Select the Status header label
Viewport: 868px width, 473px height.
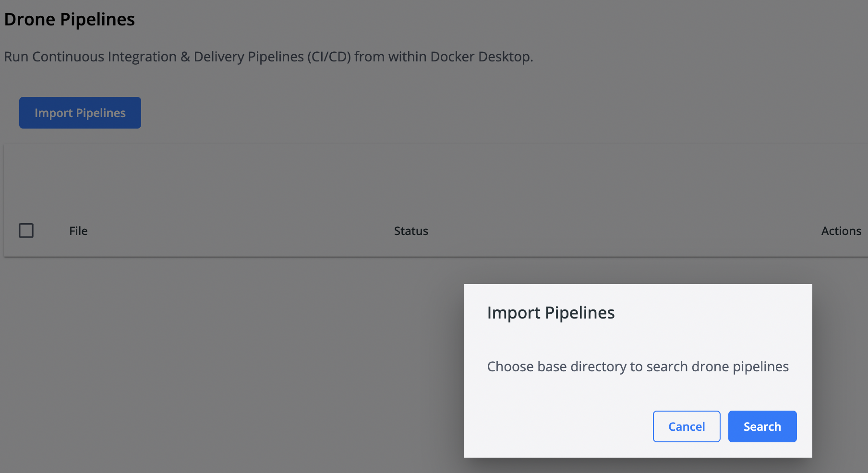click(411, 231)
